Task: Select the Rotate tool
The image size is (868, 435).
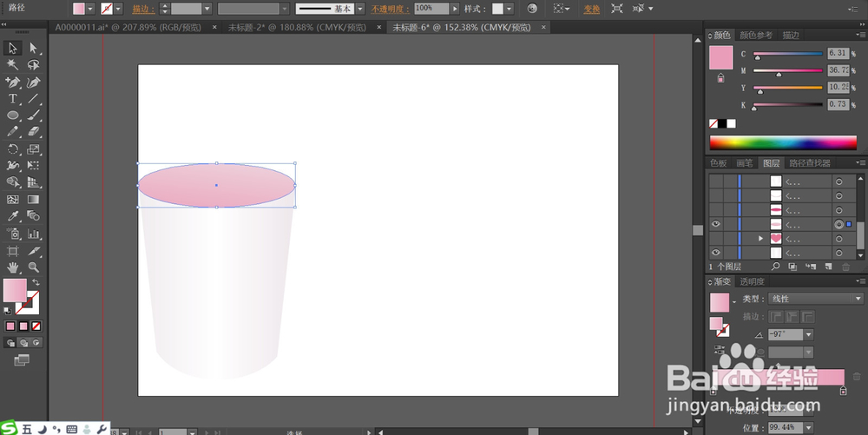Action: click(x=13, y=148)
